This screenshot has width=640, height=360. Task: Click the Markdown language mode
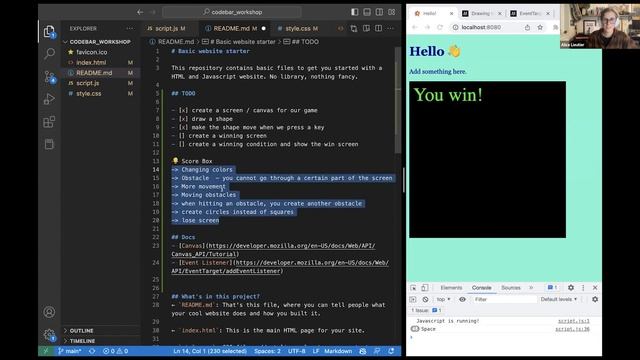click(x=338, y=351)
